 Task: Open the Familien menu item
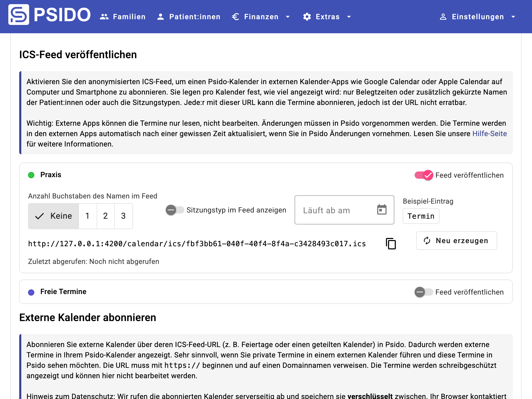[123, 17]
